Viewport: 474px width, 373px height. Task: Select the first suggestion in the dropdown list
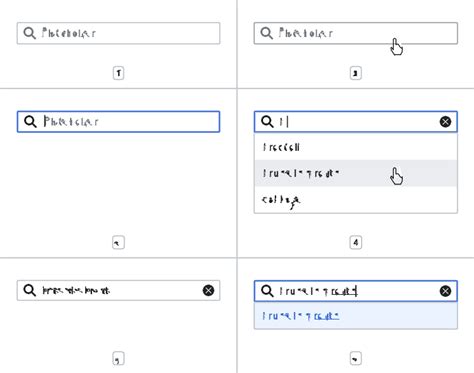point(356,147)
